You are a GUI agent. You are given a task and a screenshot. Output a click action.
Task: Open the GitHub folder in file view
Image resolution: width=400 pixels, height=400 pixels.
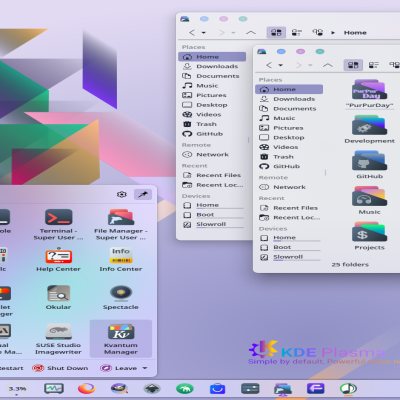[x=369, y=166]
